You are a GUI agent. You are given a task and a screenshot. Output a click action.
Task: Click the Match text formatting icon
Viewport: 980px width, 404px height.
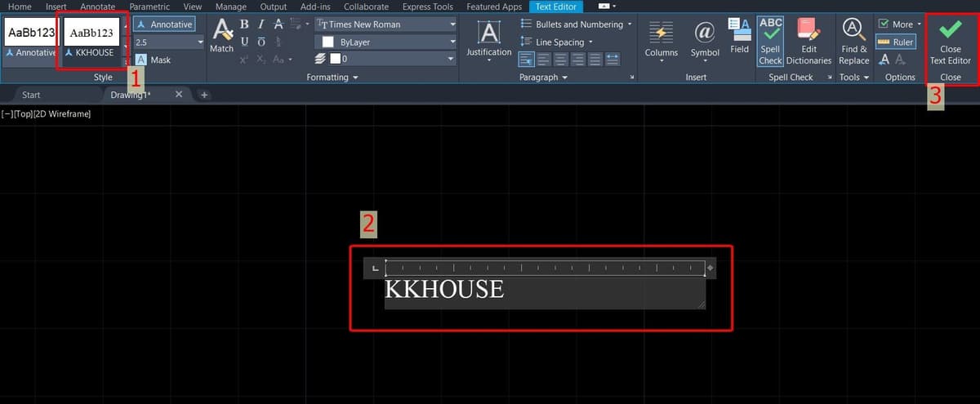221,37
